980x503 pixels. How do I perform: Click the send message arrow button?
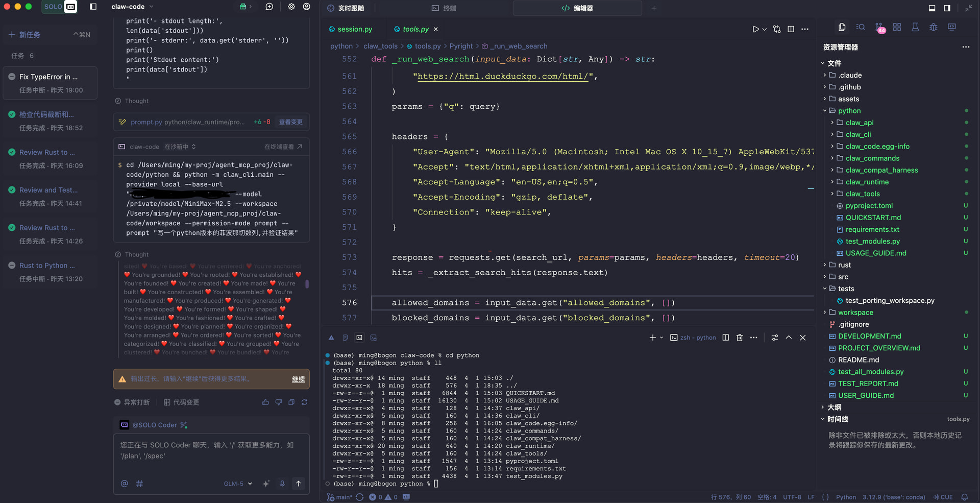coord(299,484)
